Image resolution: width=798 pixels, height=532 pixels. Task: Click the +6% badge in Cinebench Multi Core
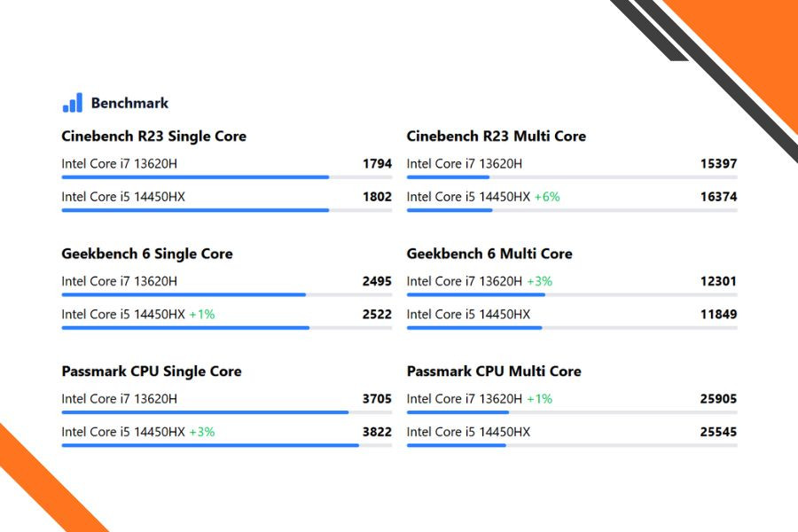click(547, 197)
